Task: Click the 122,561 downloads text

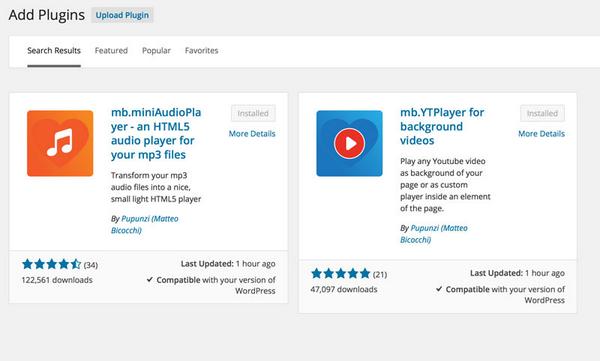Action: click(x=57, y=280)
